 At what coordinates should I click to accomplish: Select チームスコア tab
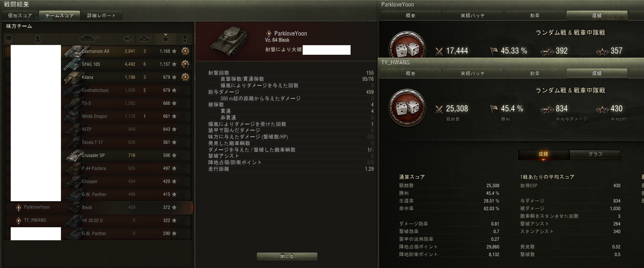point(59,16)
